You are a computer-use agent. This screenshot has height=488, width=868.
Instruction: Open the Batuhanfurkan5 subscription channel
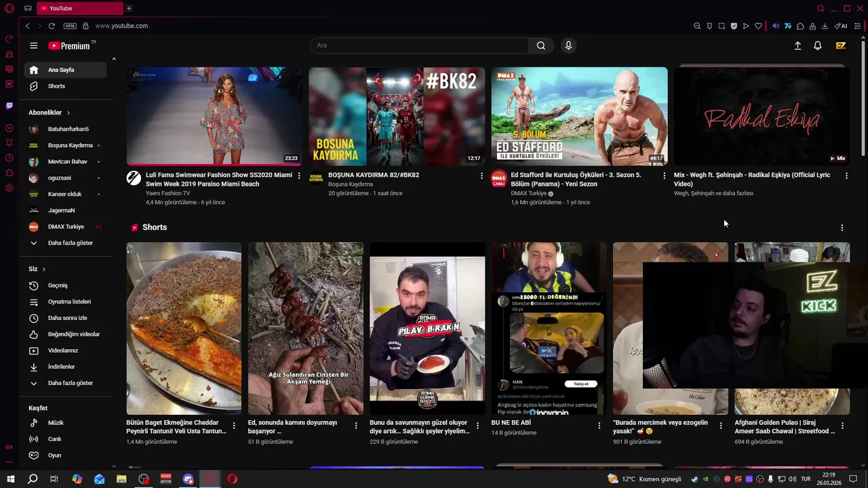click(x=66, y=129)
